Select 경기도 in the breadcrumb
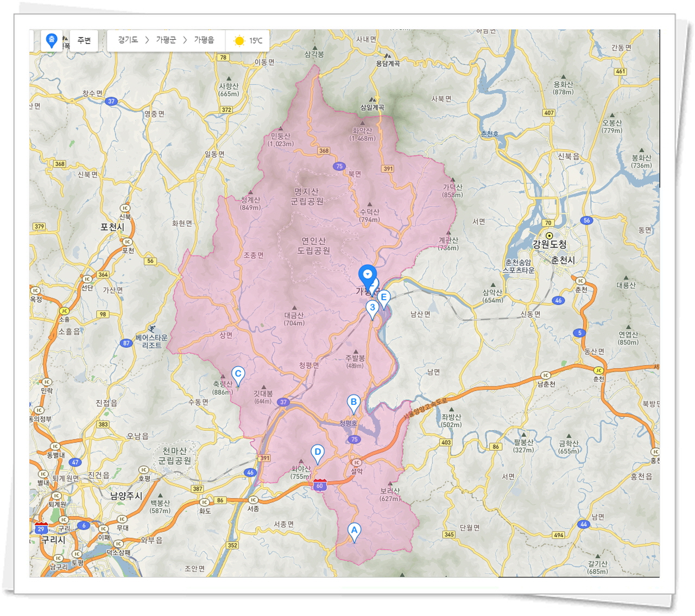The height and width of the screenshot is (616, 695). (x=128, y=40)
